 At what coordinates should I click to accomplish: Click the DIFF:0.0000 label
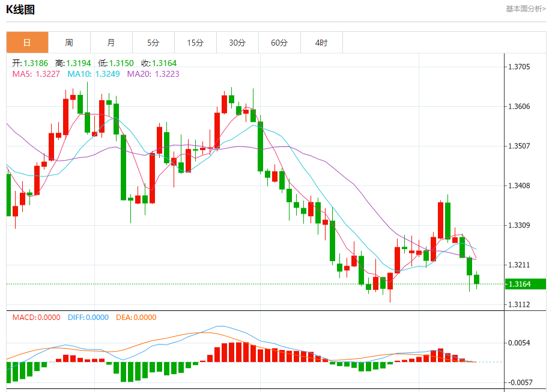(88, 318)
